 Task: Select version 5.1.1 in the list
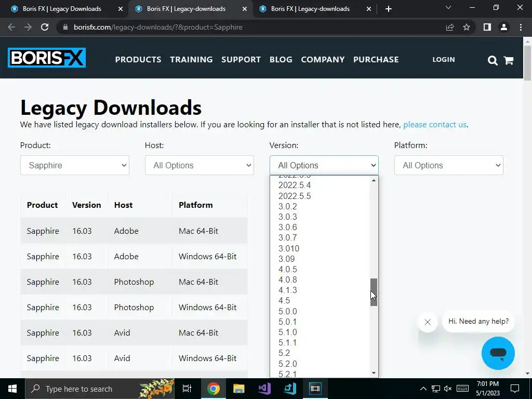288,343
